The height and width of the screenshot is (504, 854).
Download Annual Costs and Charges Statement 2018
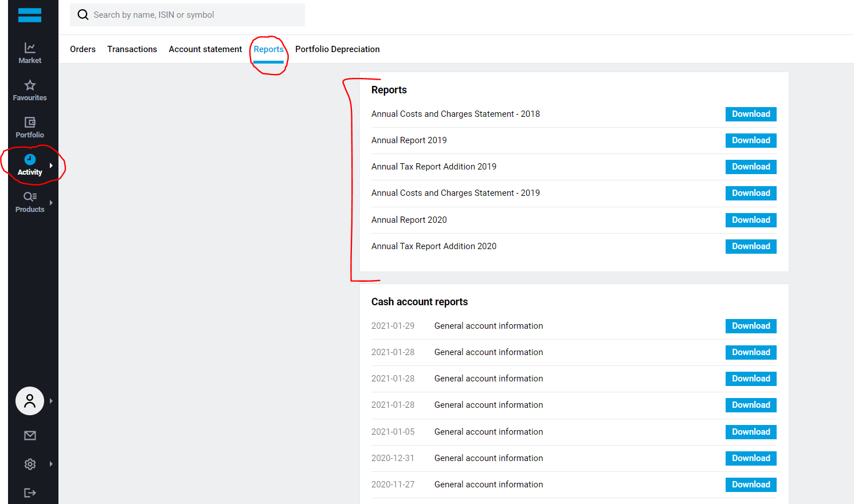[751, 114]
